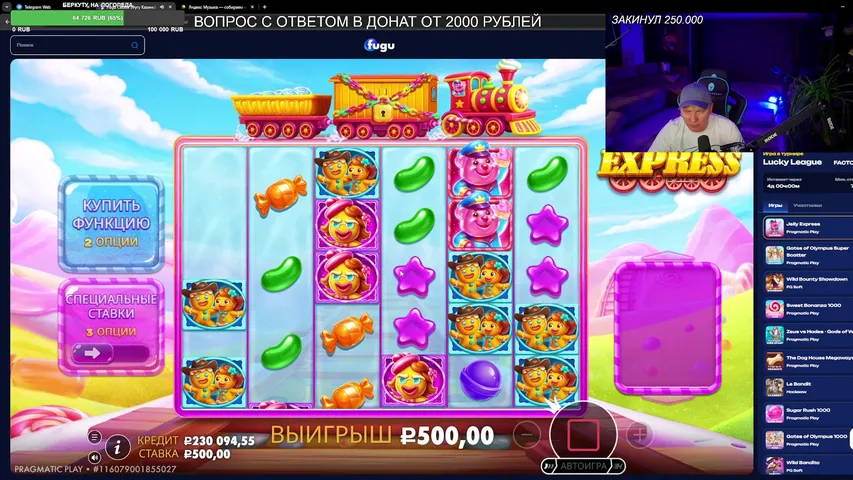Mute the slot game sound

click(x=94, y=457)
